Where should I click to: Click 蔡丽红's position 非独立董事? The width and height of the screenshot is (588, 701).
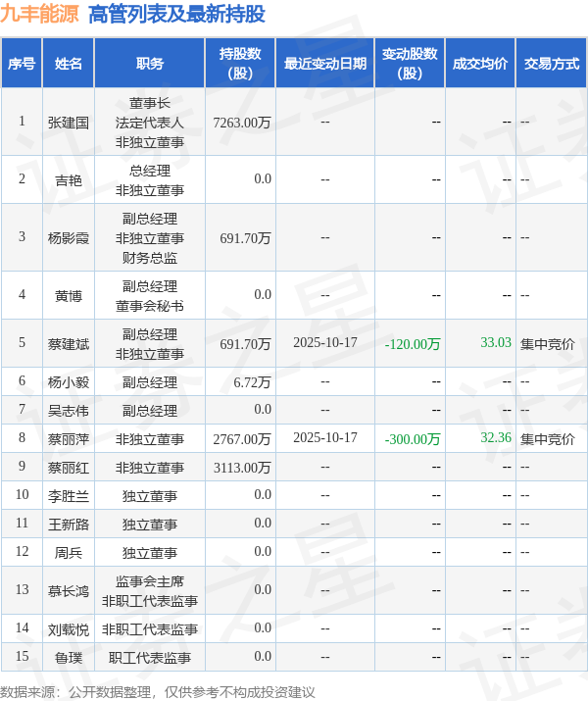click(x=150, y=468)
